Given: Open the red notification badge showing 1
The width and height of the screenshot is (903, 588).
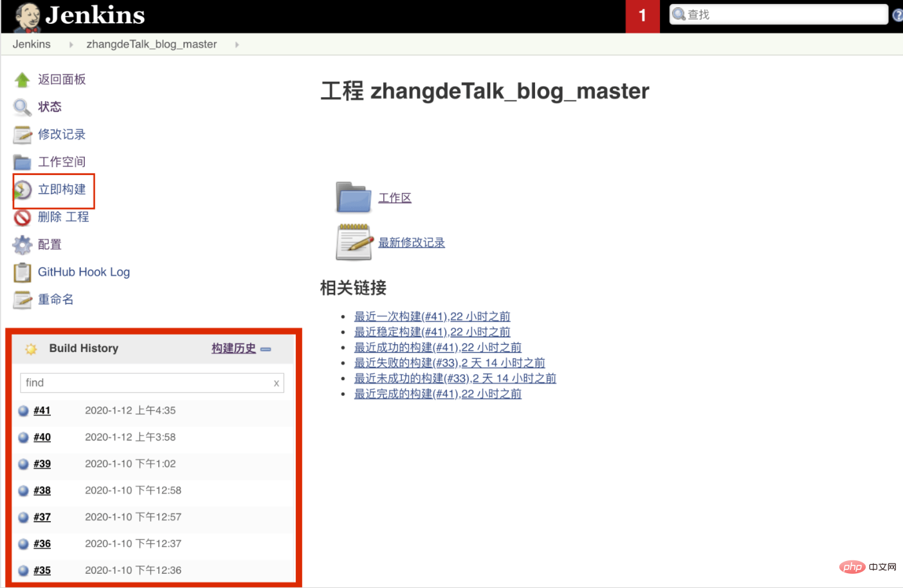Looking at the screenshot, I should (x=643, y=16).
